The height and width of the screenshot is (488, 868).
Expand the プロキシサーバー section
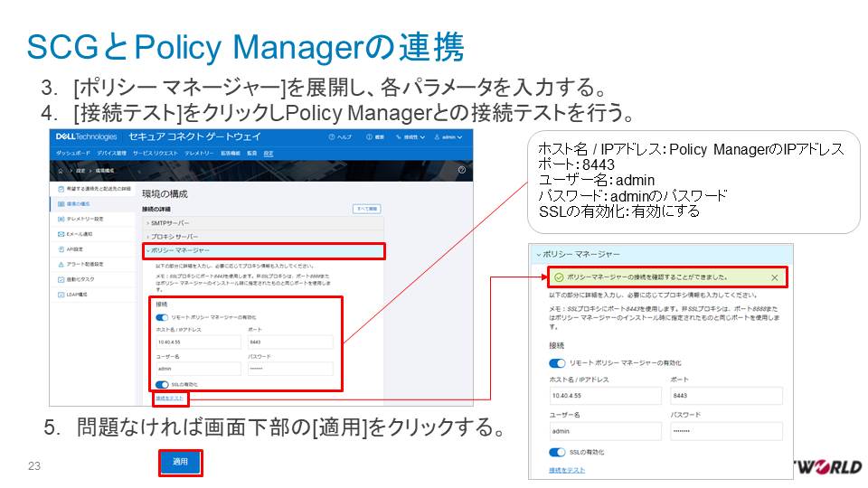tap(263, 237)
